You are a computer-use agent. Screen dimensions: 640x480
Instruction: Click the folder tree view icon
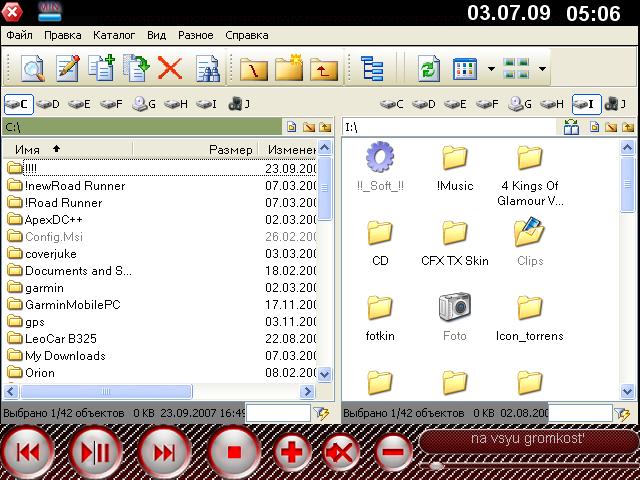click(373, 68)
